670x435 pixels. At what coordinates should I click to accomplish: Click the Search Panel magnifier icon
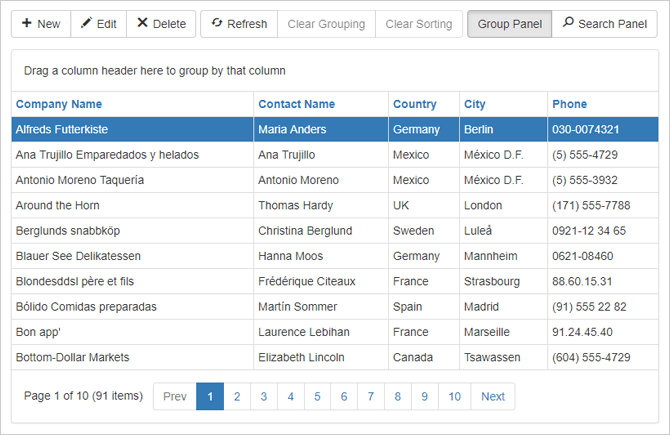click(x=568, y=23)
